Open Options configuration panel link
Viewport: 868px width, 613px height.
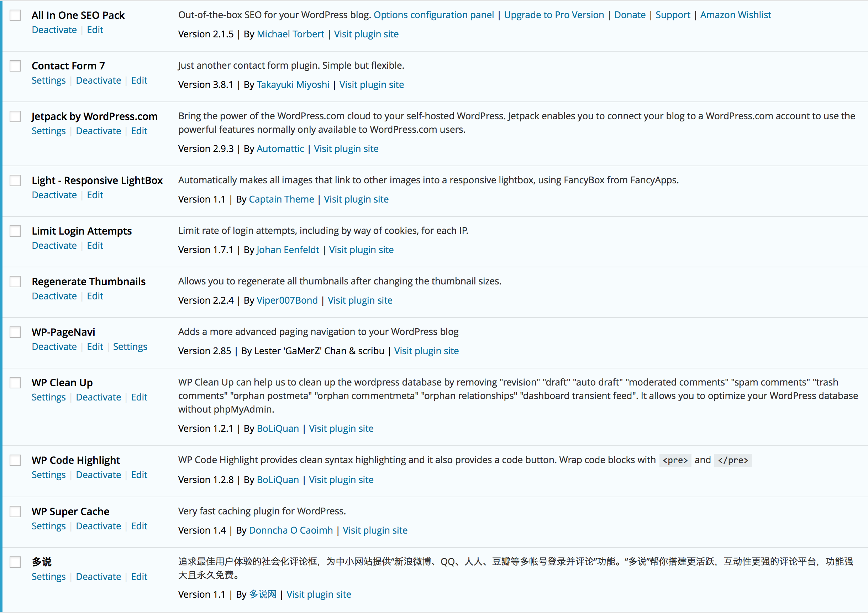(x=433, y=15)
